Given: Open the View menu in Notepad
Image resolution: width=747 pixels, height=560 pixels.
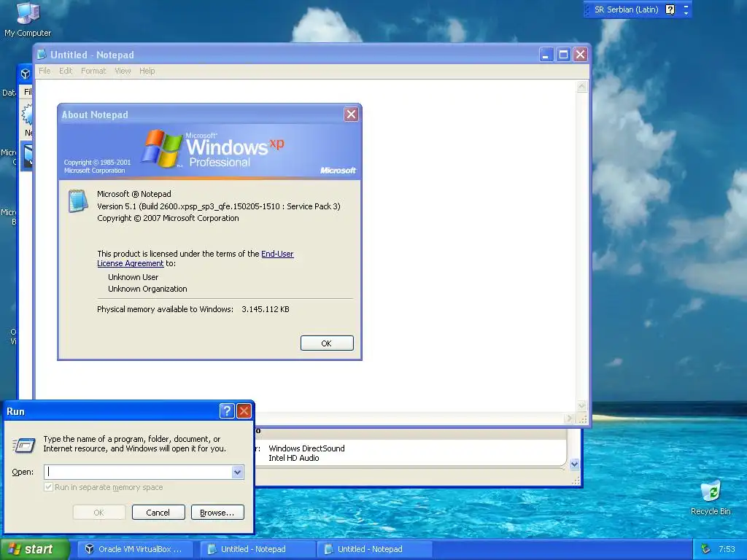Looking at the screenshot, I should pyautogui.click(x=123, y=71).
